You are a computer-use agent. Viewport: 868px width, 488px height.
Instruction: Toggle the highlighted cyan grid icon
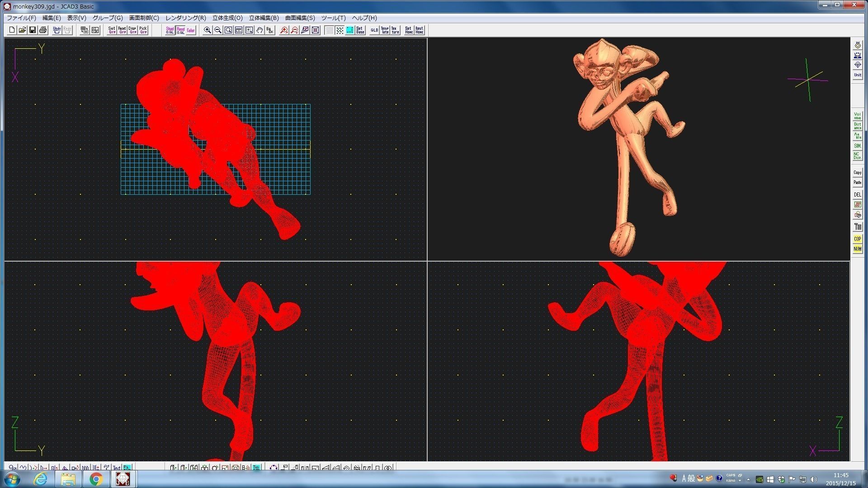[x=350, y=30]
